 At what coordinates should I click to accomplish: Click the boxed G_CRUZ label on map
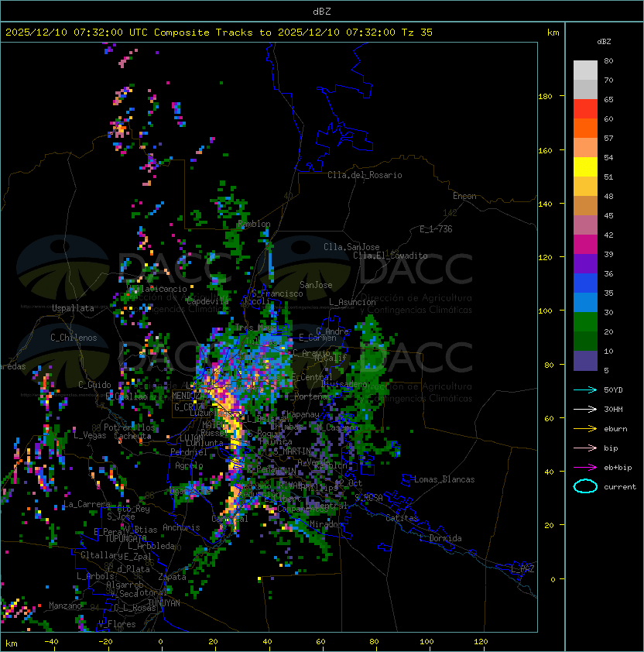click(189, 407)
